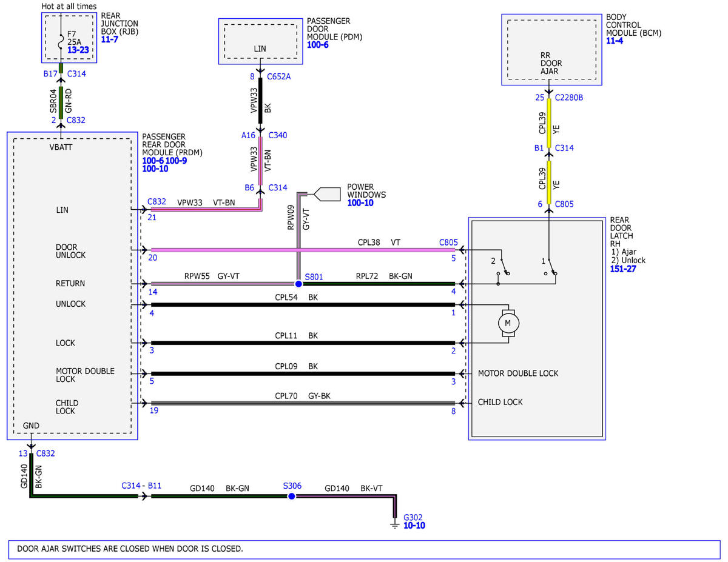This screenshot has height=562, width=728.
Task: Select the CPL70 GY-BK child lock wire
Action: 303,403
